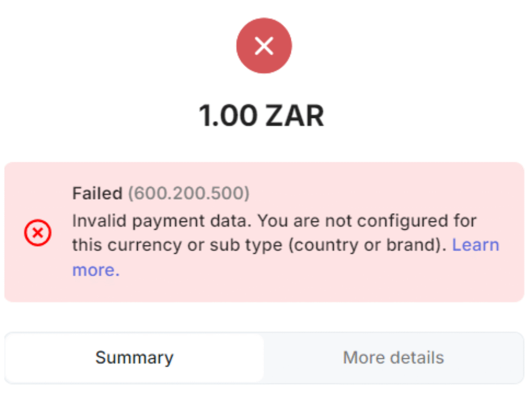Click the white X inside the red circle
The width and height of the screenshot is (532, 404).
click(264, 46)
